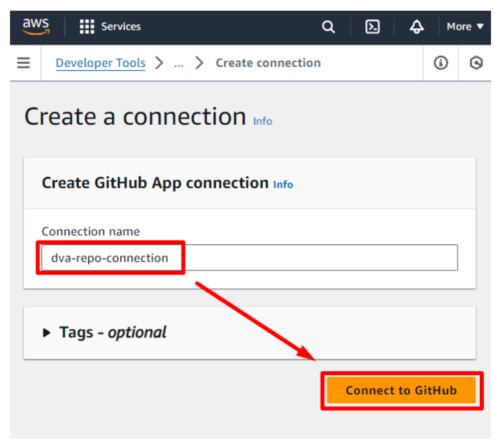Focus the Connection name input field
495x448 pixels.
pos(249,258)
